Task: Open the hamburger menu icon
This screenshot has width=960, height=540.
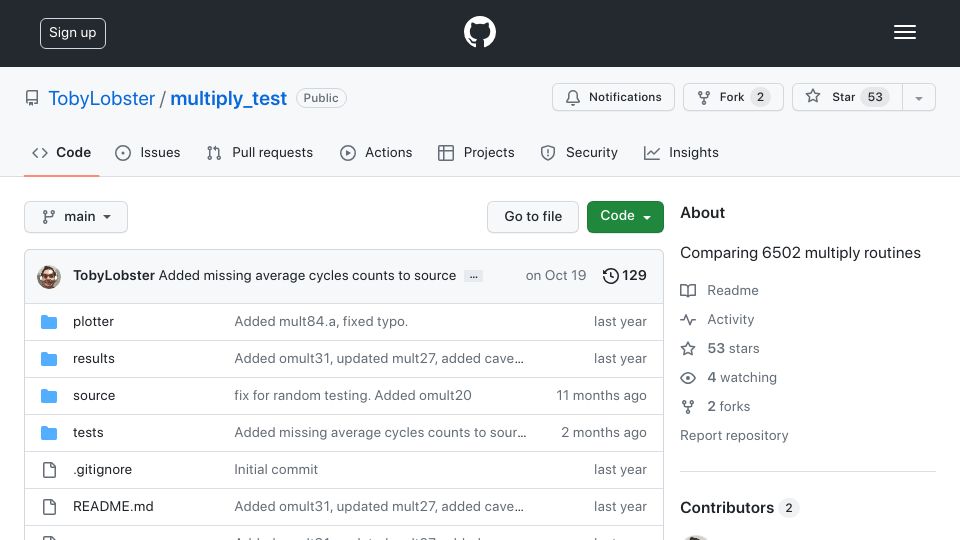Action: (x=904, y=32)
